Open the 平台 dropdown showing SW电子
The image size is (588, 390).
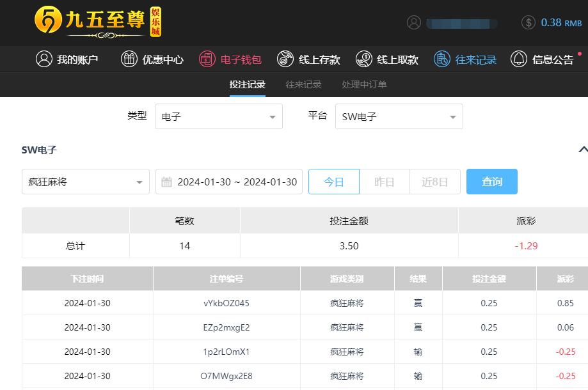[399, 116]
